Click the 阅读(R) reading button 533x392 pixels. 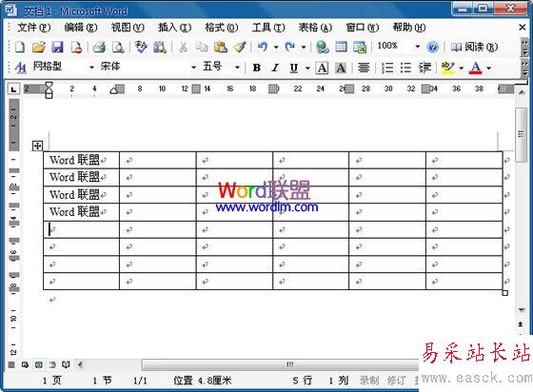[474, 47]
